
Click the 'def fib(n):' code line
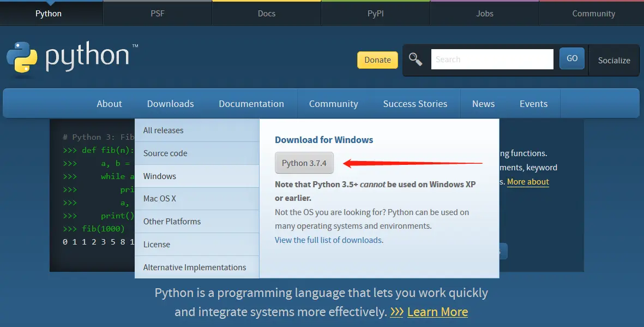point(99,150)
